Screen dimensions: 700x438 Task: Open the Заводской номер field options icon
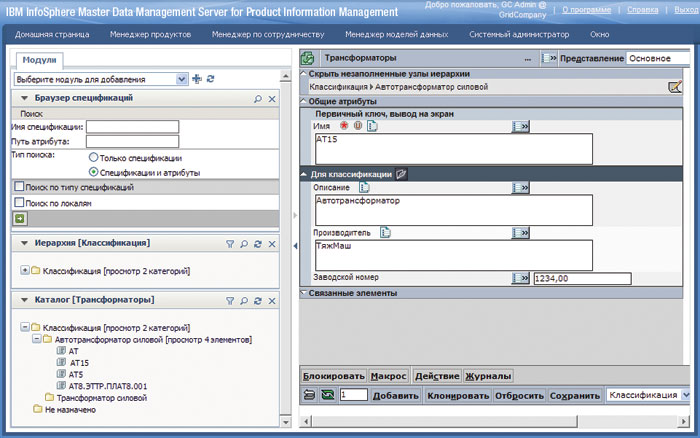pyautogui.click(x=521, y=279)
